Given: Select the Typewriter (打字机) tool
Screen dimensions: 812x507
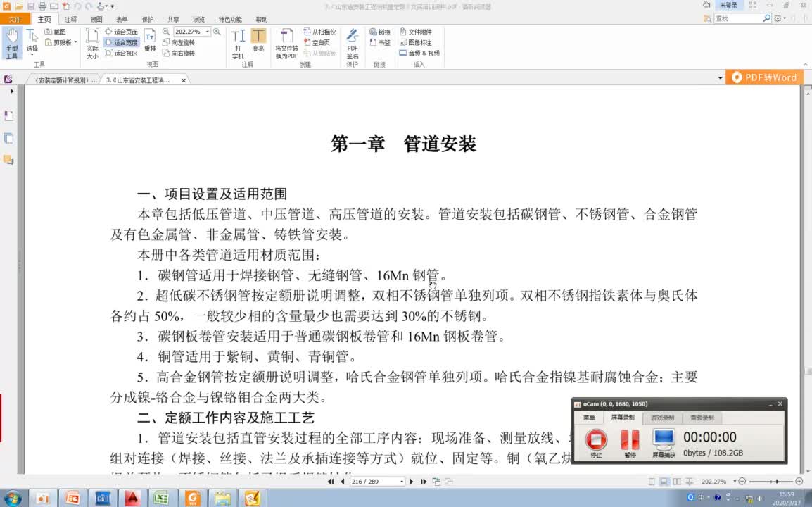Looking at the screenshot, I should coord(238,44).
